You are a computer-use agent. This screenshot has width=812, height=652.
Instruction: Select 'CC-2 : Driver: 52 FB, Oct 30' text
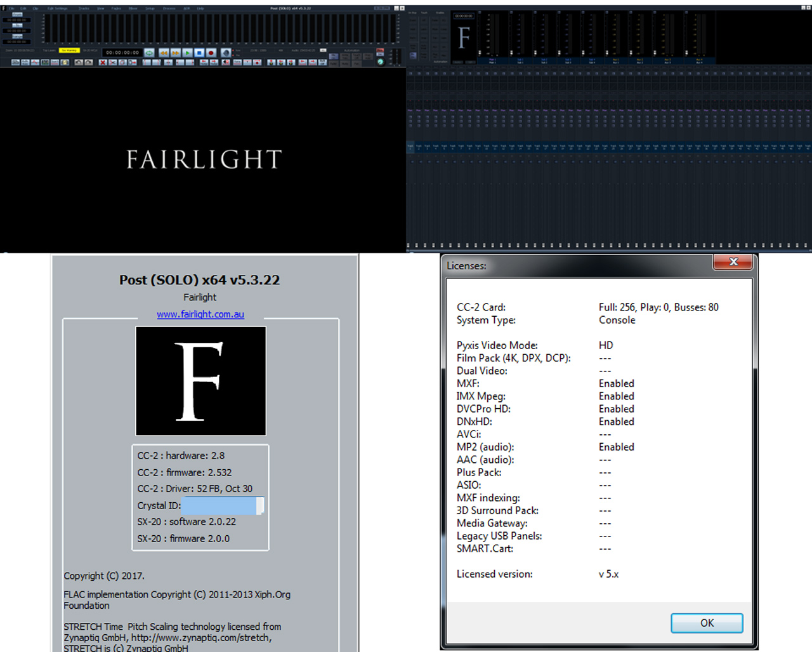tap(195, 489)
